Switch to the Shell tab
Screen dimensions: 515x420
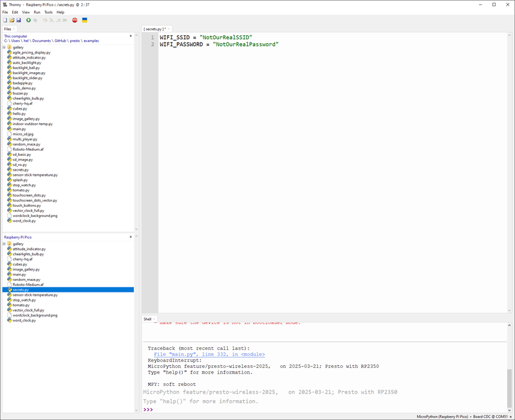tap(147, 319)
